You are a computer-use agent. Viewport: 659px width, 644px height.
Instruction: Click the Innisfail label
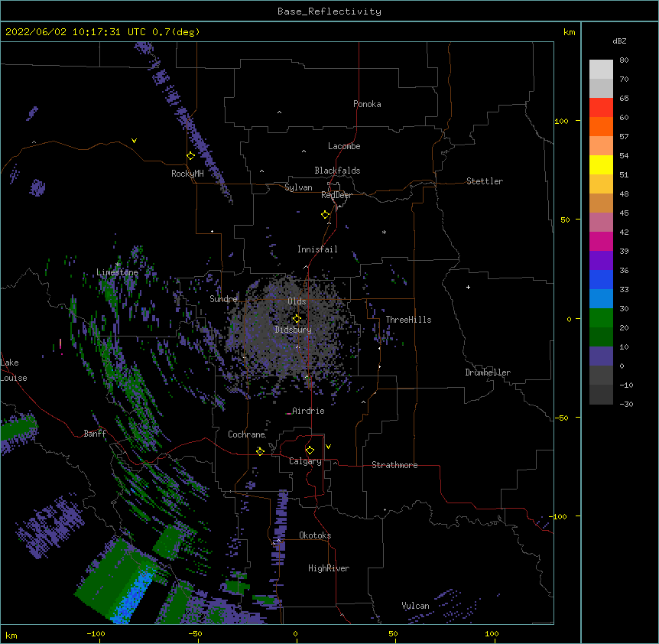coord(317,249)
